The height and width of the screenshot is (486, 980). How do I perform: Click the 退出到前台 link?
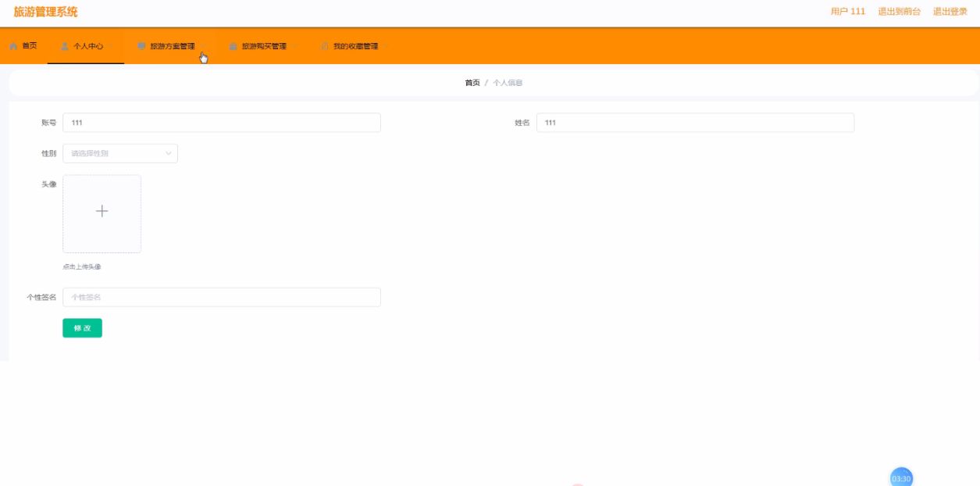(x=899, y=11)
